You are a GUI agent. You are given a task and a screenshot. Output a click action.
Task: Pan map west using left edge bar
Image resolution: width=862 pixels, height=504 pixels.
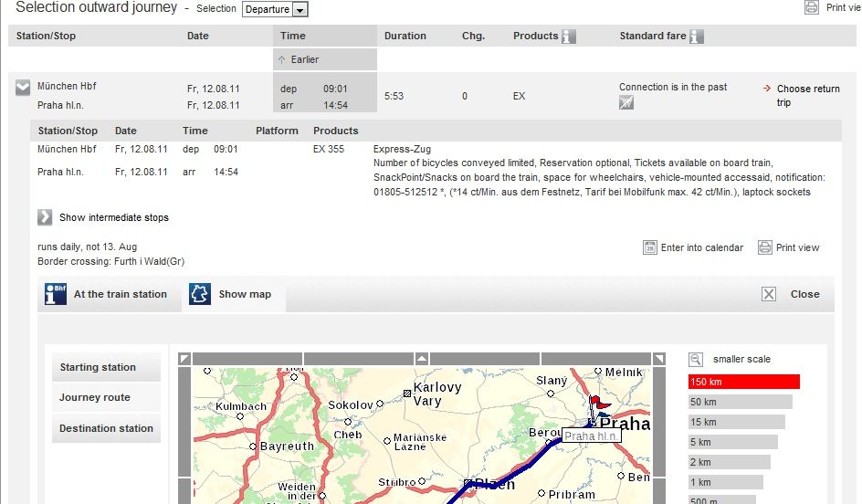click(184, 422)
